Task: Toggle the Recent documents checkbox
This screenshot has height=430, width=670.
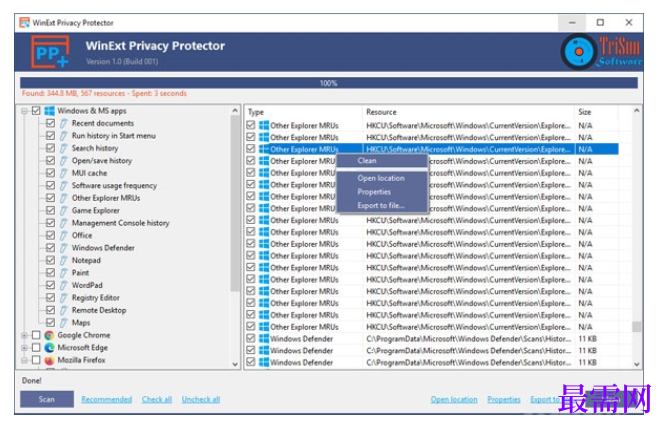Action: pos(50,123)
